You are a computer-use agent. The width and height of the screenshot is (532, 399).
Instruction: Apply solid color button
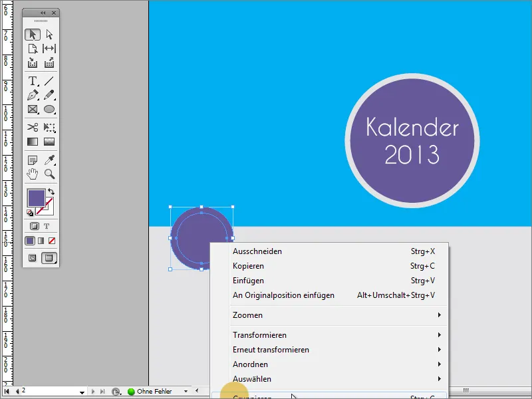(30, 241)
